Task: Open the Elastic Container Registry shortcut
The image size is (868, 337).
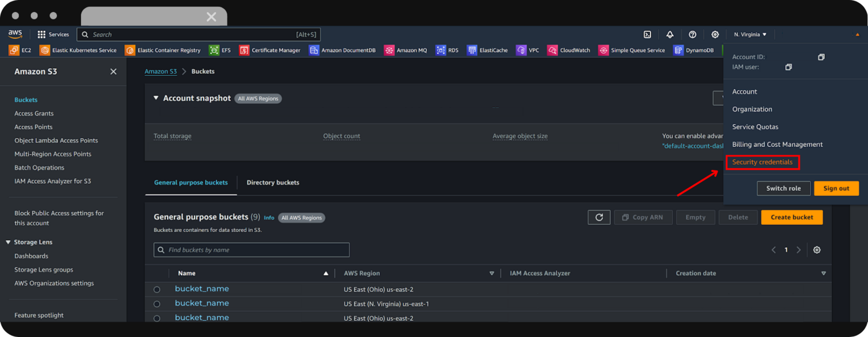Action: pyautogui.click(x=163, y=50)
